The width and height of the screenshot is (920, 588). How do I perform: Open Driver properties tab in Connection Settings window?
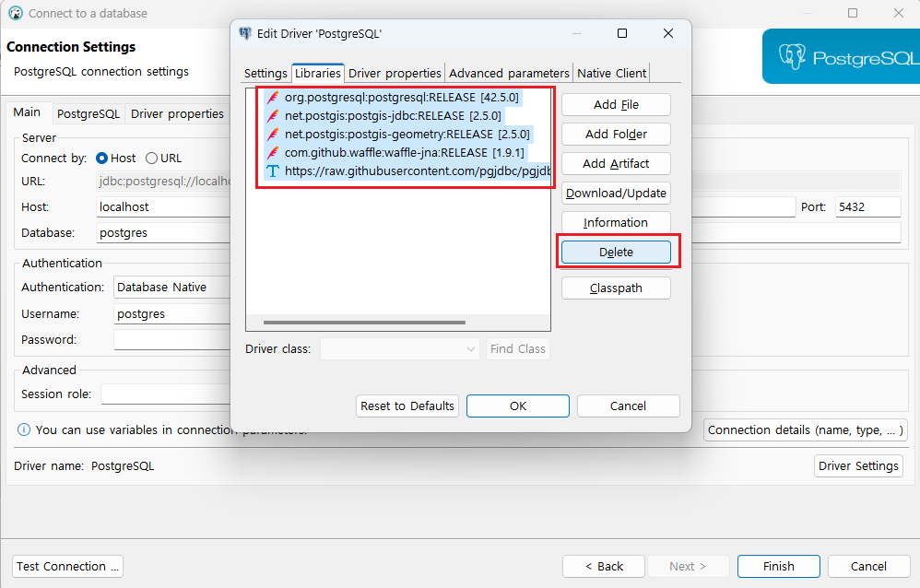tap(177, 114)
